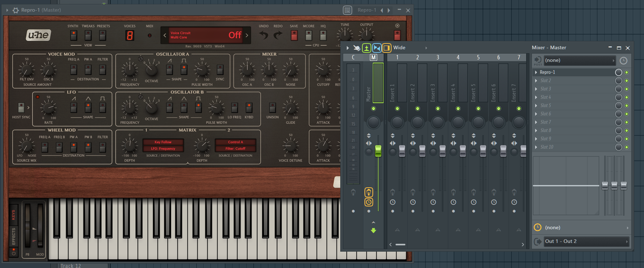This screenshot has height=268, width=644.
Task: Click the Master track orange lock icon
Action: click(x=369, y=193)
